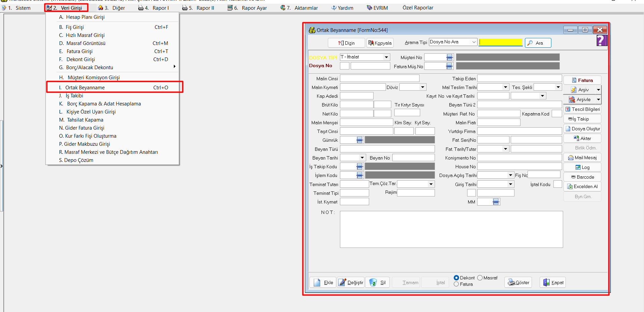The image size is (644, 312).
Task: Click the purple question mark help icon
Action: pyautogui.click(x=601, y=41)
